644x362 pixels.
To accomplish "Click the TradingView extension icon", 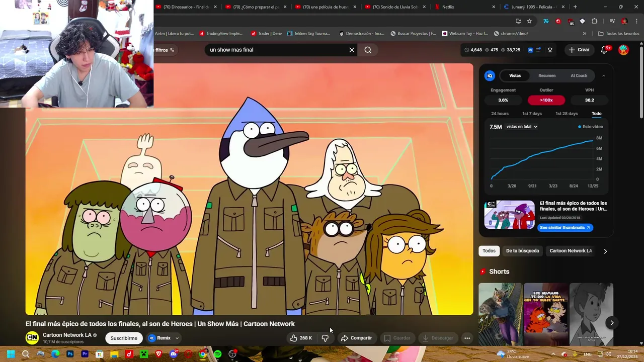I will point(546,21).
